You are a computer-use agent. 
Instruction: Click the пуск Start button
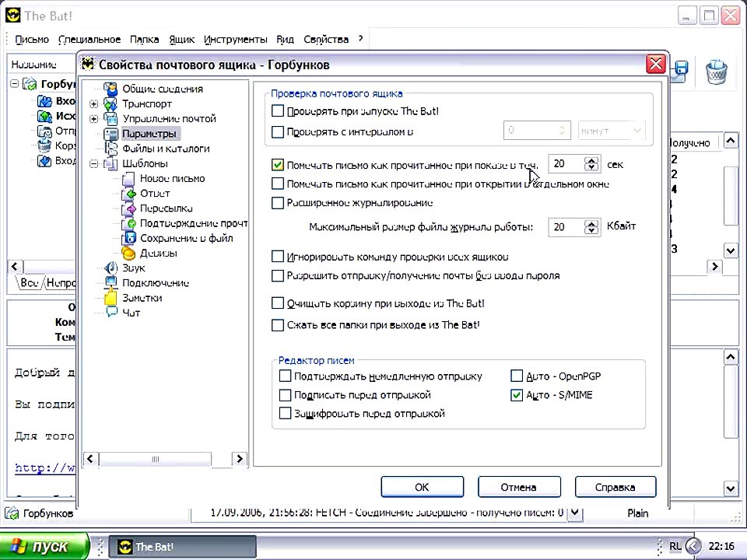click(44, 546)
